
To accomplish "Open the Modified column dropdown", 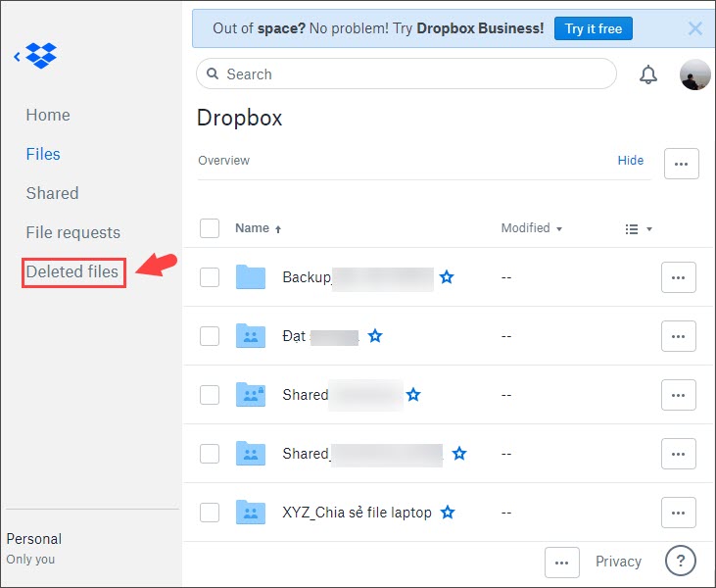I will [x=532, y=228].
